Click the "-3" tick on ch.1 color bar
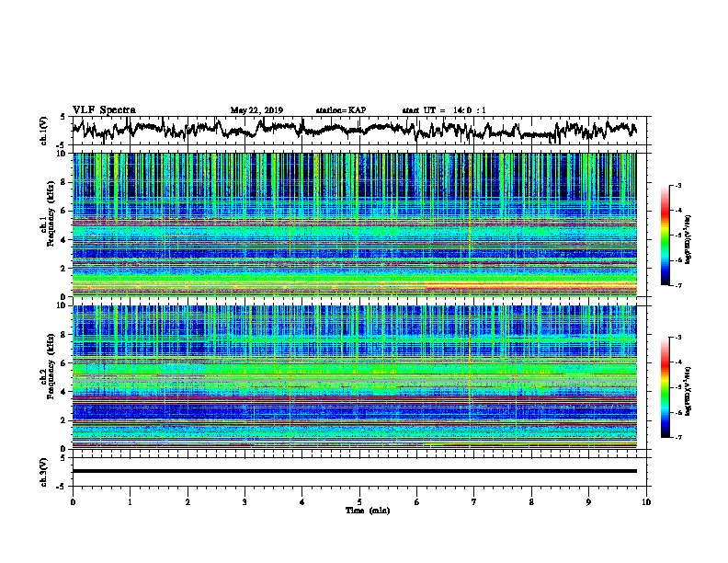Screen dimensions: 728x563 coord(678,185)
